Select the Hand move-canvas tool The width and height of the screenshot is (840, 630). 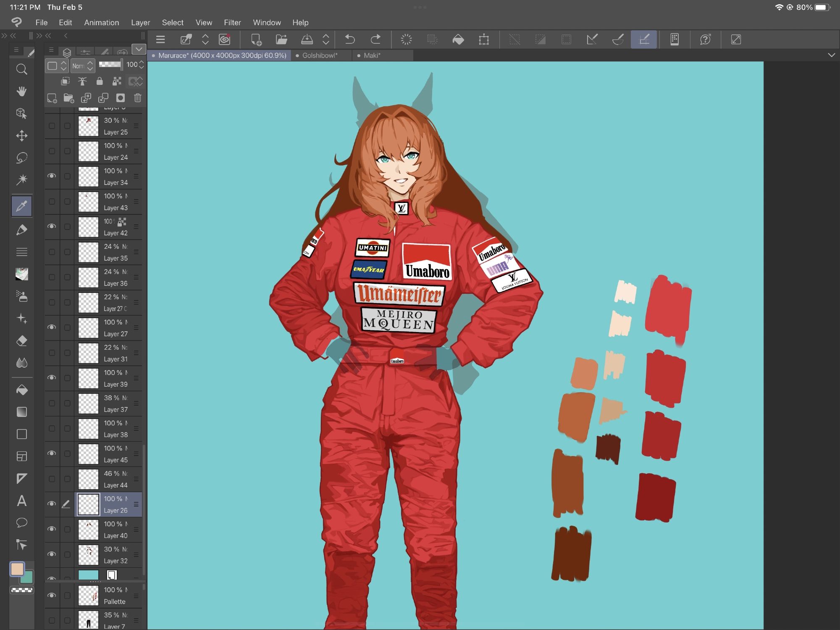click(x=21, y=91)
